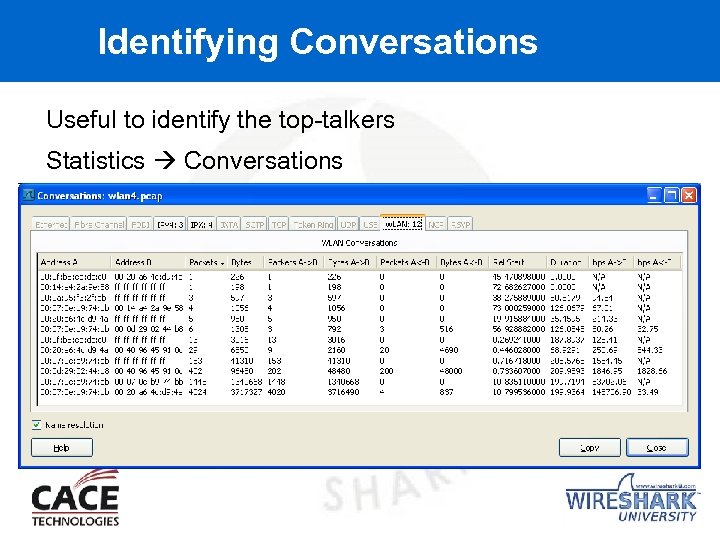Image resolution: width=720 pixels, height=540 pixels.
Task: Sort by the Address B column header
Action: (x=147, y=262)
